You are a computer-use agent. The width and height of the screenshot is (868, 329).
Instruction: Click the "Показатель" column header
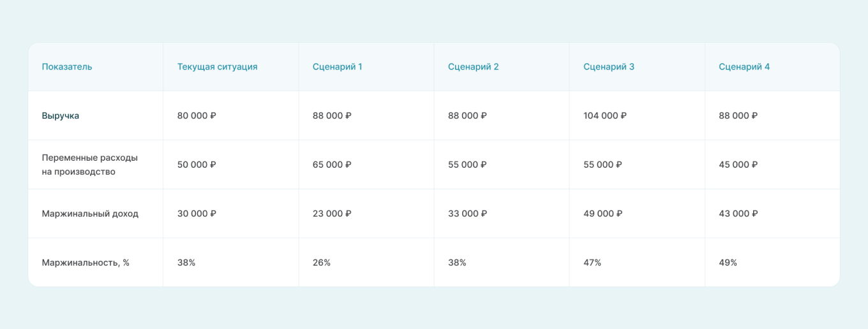(67, 67)
